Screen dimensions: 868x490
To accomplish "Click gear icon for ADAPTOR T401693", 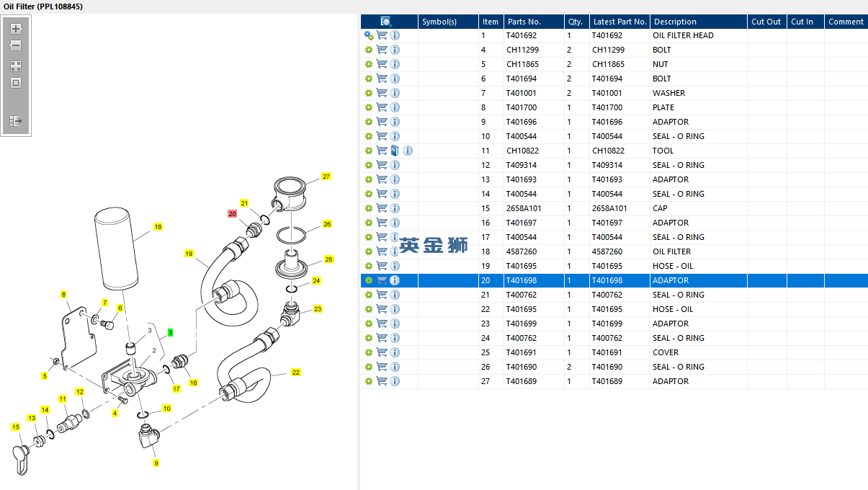I will [369, 179].
